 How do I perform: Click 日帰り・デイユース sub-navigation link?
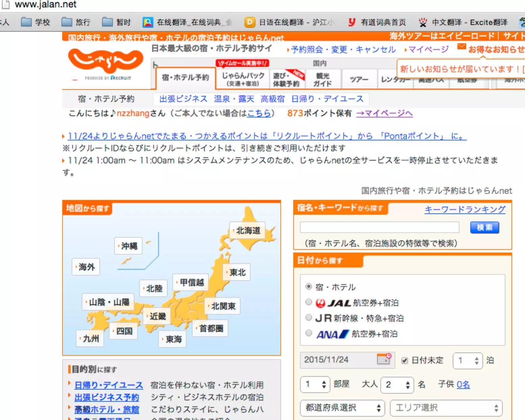327,99
